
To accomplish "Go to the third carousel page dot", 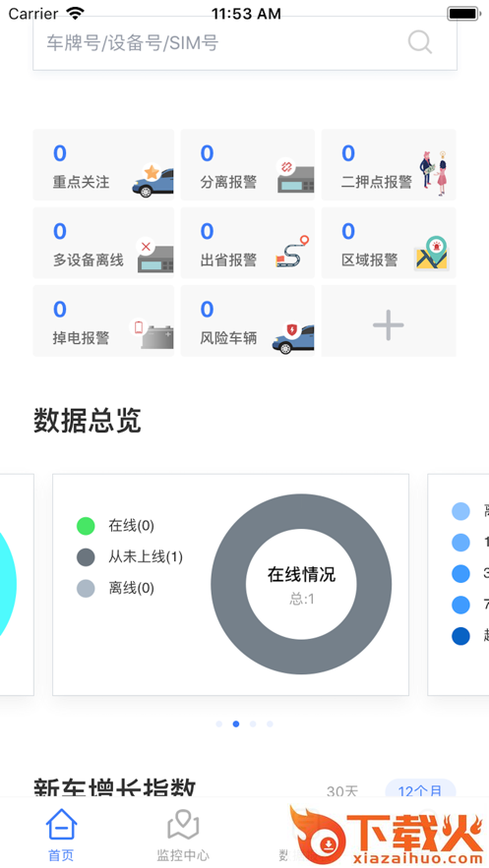I will [253, 724].
